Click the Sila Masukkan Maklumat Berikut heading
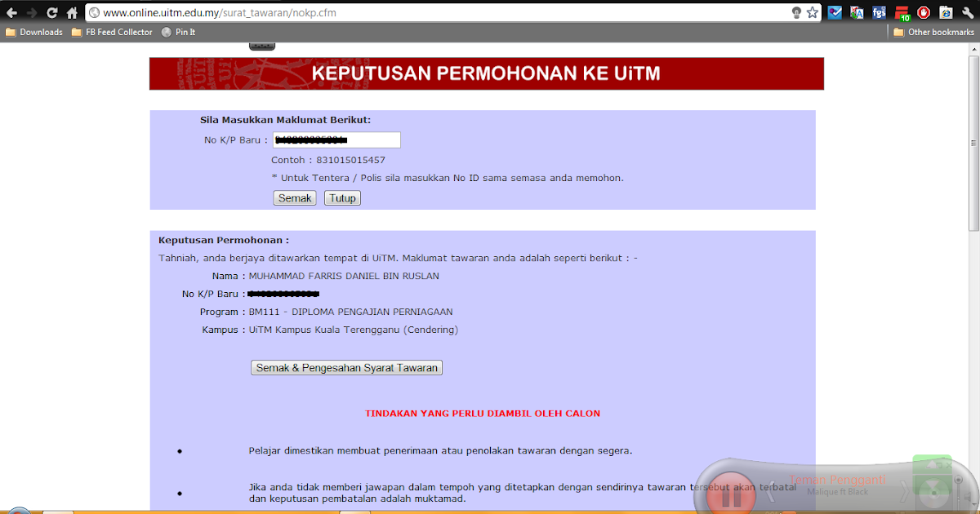The height and width of the screenshot is (514, 980). pos(286,120)
